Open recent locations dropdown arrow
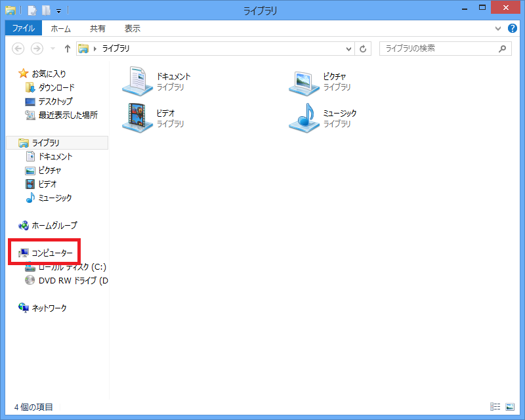Screen dimensions: 525x420 pos(52,49)
